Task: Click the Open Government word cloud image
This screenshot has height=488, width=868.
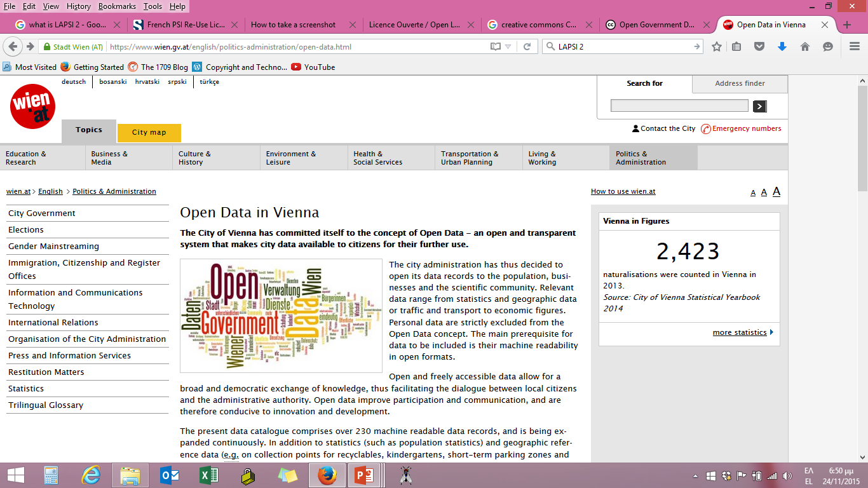Action: tap(281, 315)
